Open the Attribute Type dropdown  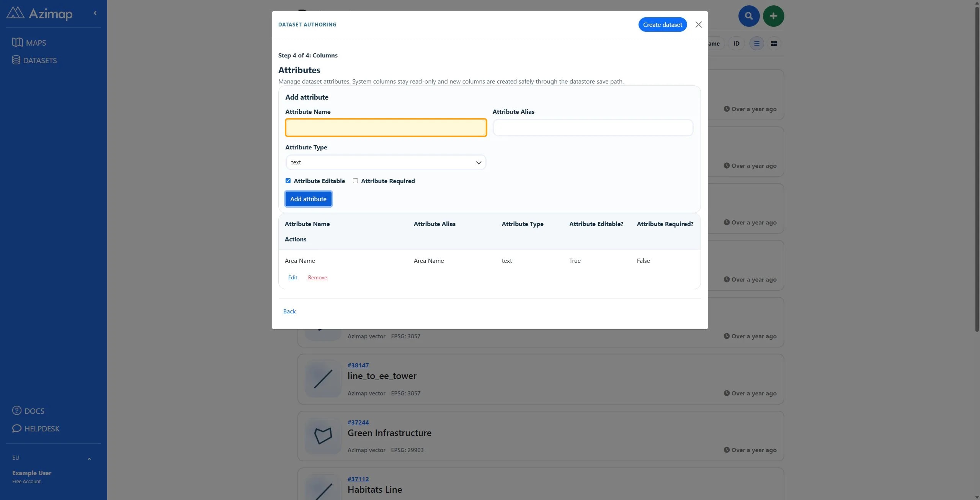[386, 162]
